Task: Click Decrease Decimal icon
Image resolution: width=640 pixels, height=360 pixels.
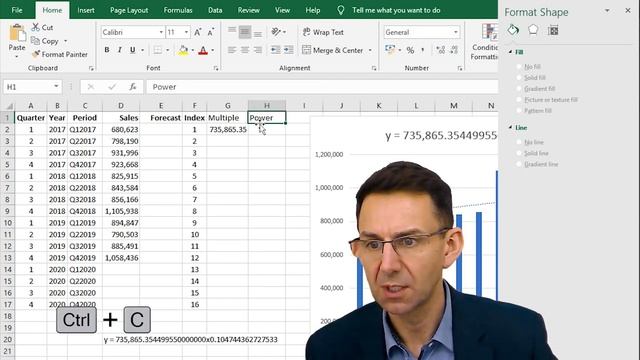Action: tap(454, 50)
